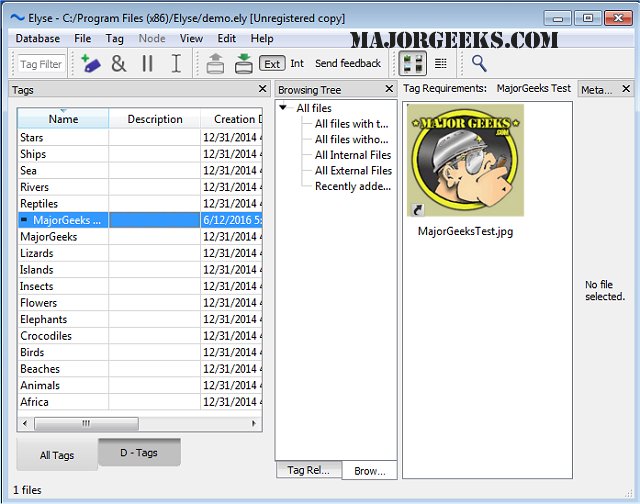
Task: Click the 1 files status bar text
Action: (x=27, y=490)
